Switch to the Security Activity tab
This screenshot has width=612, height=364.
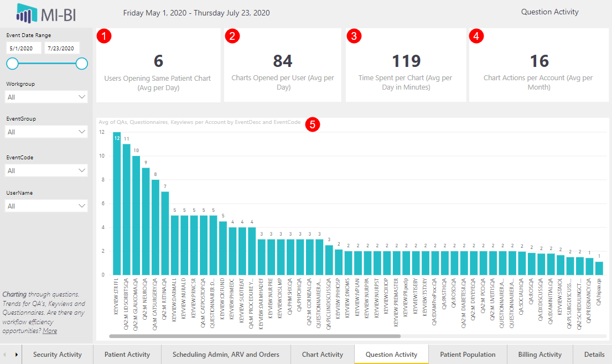(x=58, y=355)
